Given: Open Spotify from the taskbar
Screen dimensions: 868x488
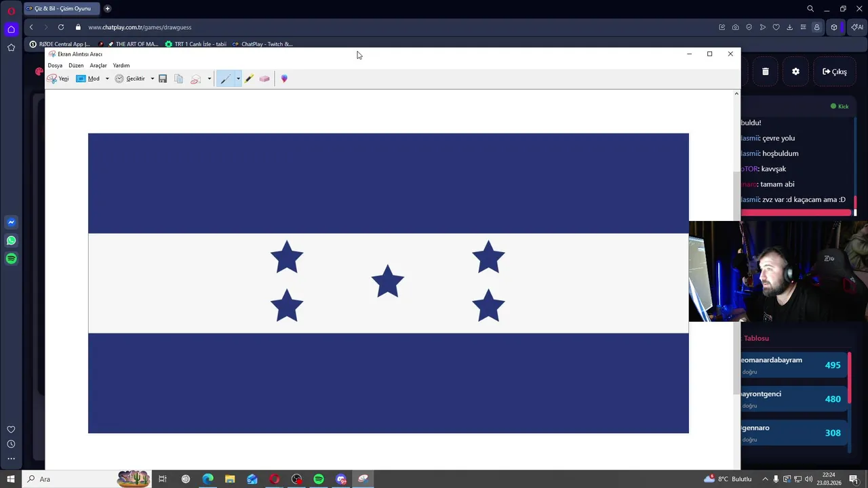Looking at the screenshot, I should pos(319,479).
